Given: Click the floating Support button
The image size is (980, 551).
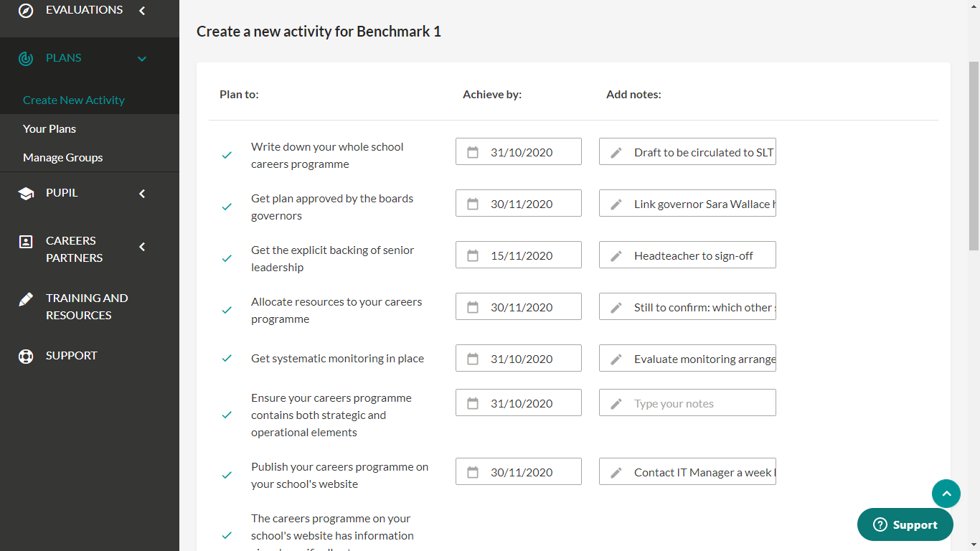Looking at the screenshot, I should click(x=905, y=524).
